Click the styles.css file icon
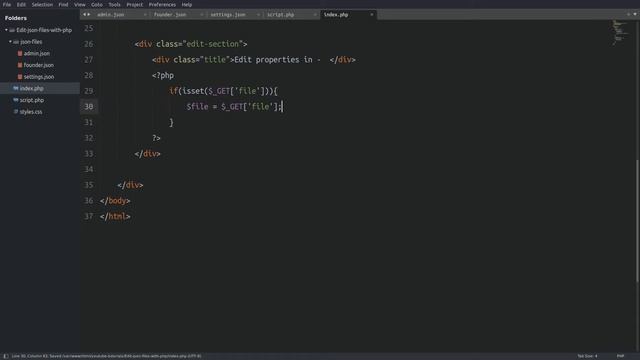The image size is (640, 360). pos(16,111)
